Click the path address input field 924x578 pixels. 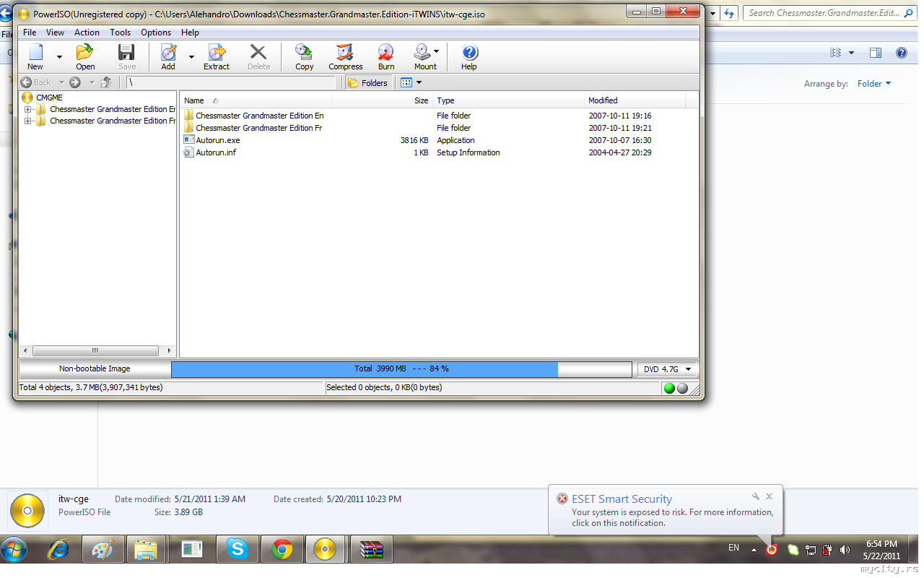point(232,83)
